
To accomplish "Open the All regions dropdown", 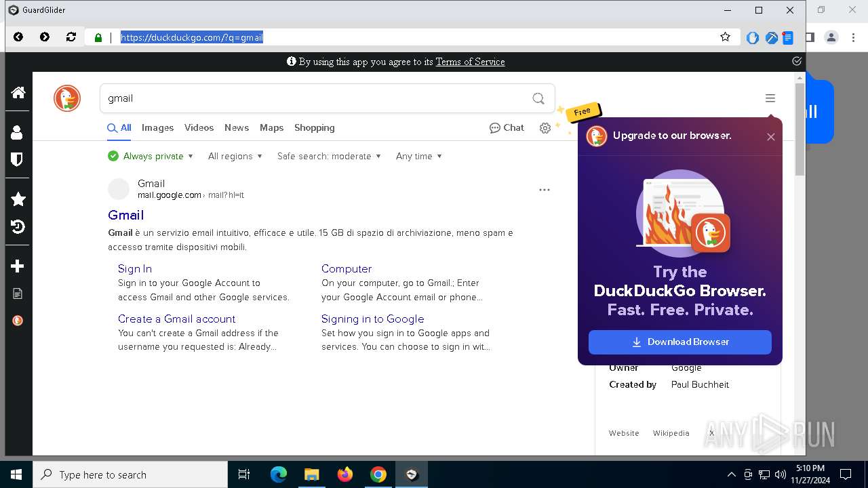I will point(235,156).
